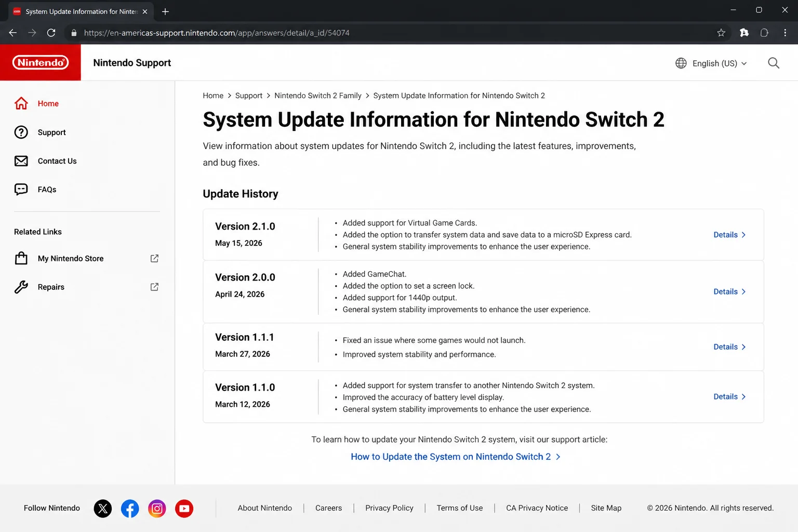
Task: Go back with the browser back arrow
Action: [13, 33]
